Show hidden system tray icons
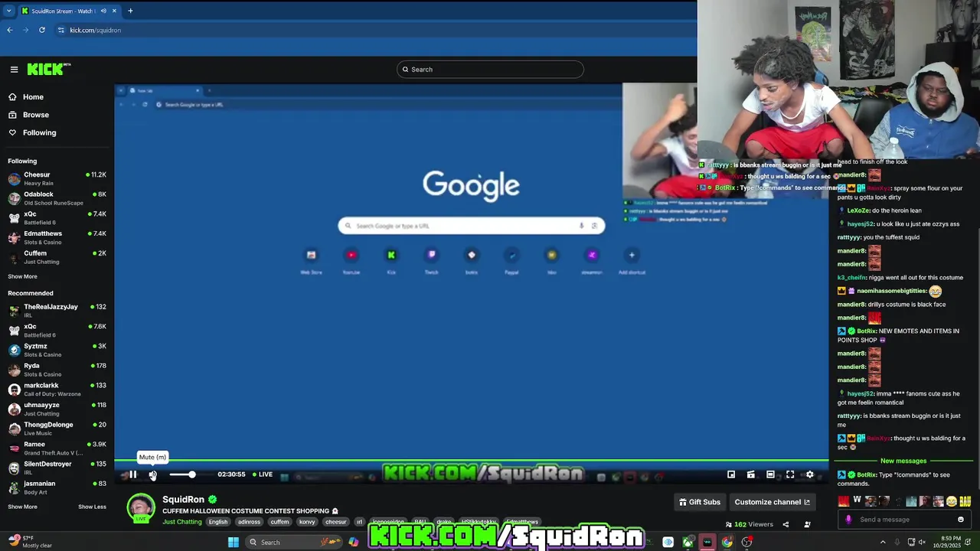980x551 pixels. (x=883, y=542)
